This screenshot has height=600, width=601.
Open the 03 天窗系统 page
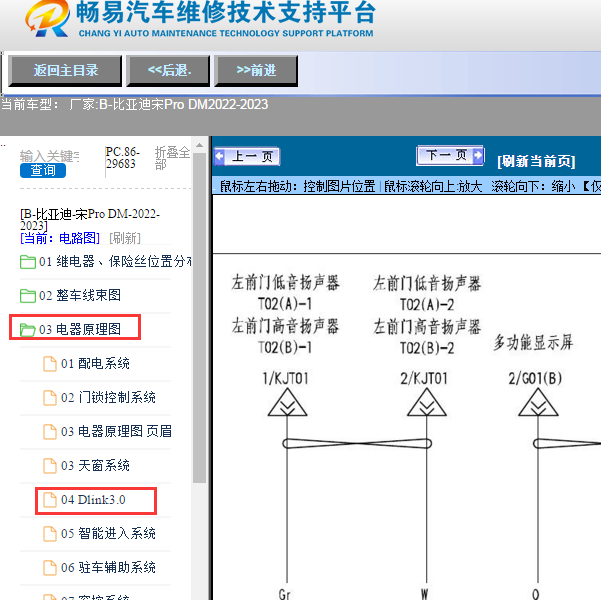tap(95, 465)
